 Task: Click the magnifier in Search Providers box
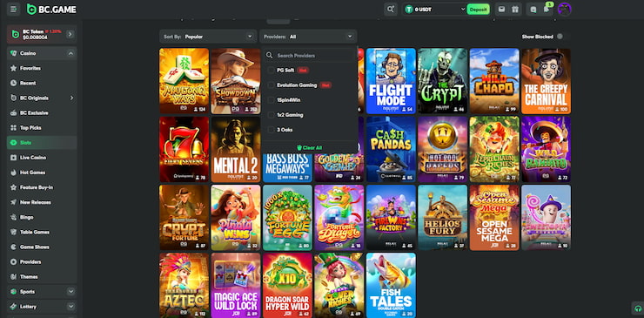tap(270, 55)
